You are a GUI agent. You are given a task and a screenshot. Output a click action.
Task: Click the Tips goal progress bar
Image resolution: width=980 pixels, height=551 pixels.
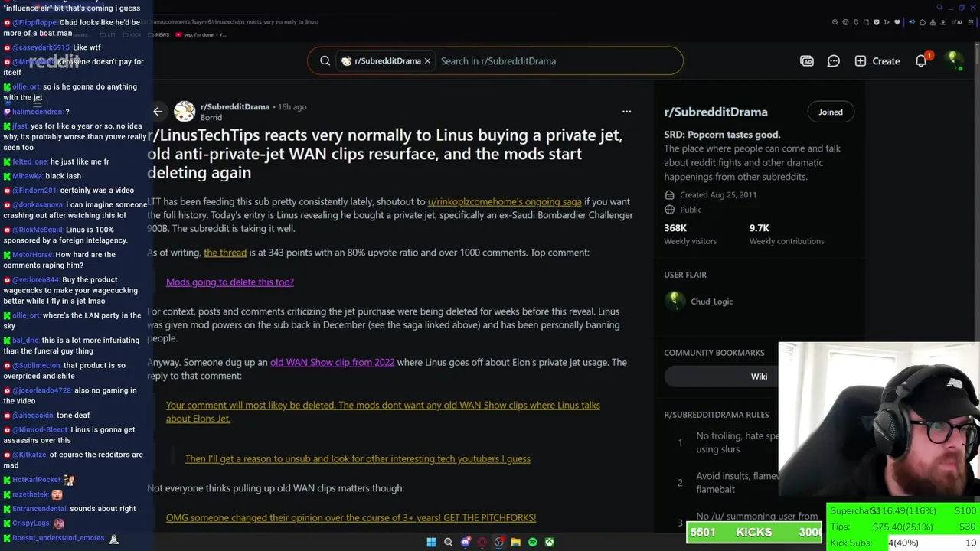903,527
